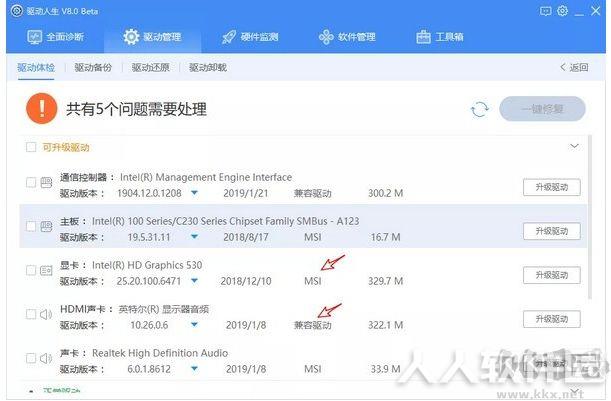Screen dimensions: 611x401
Task: Click text 英特尔(R) 显示器音频
Action: (x=164, y=309)
